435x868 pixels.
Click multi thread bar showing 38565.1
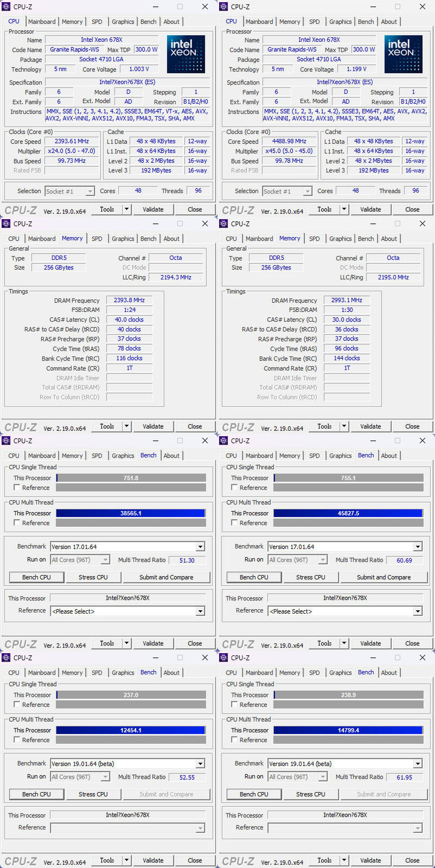click(130, 513)
